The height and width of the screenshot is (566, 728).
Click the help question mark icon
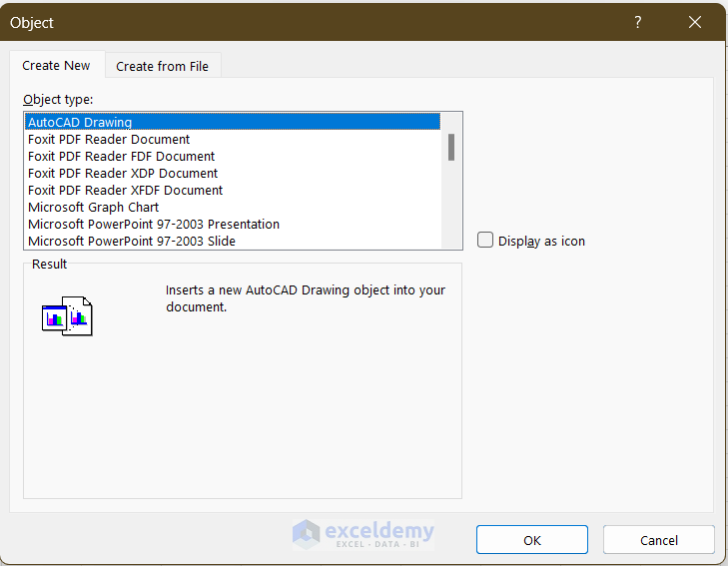pyautogui.click(x=638, y=22)
